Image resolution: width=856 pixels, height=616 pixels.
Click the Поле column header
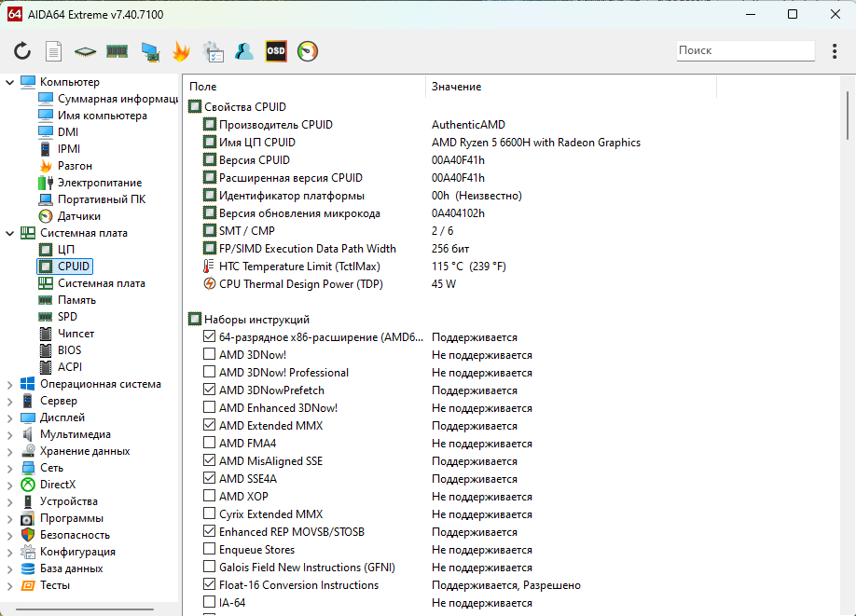click(x=303, y=87)
